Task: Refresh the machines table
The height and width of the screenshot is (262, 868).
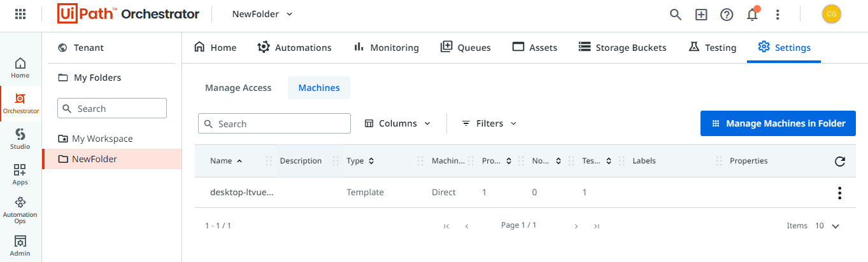Action: pyautogui.click(x=840, y=162)
